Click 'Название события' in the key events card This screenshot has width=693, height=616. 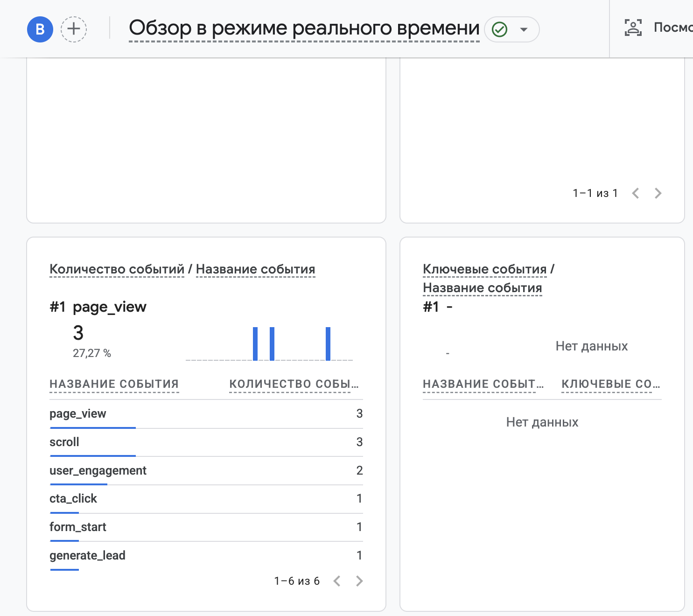(x=483, y=288)
